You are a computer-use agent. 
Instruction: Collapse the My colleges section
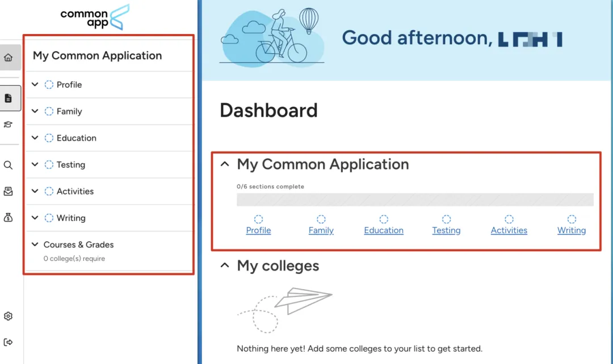coord(225,265)
